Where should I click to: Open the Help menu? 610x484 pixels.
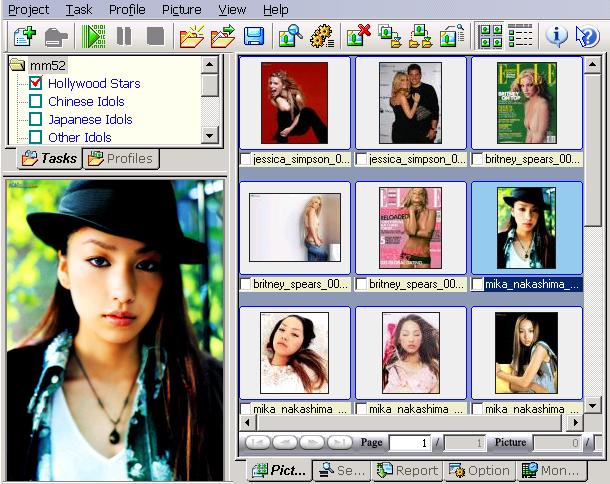[x=275, y=10]
